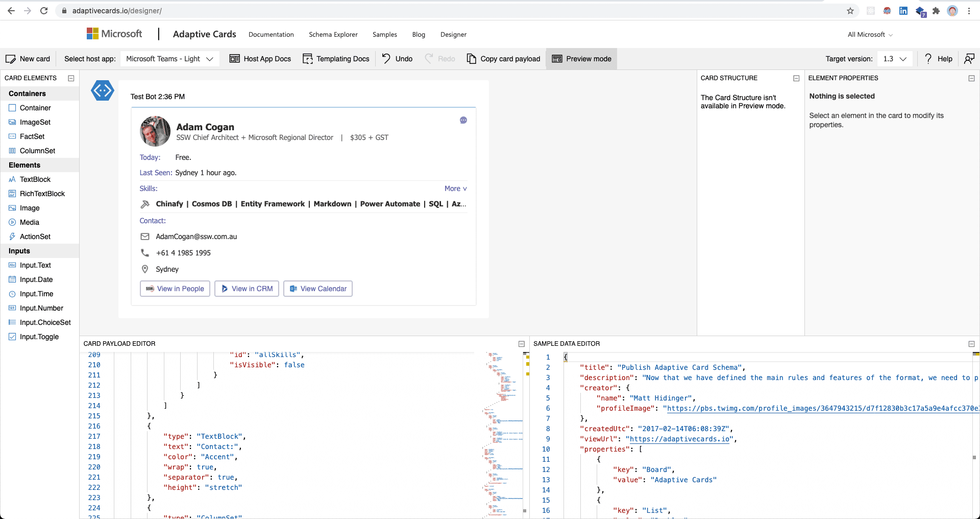The height and width of the screenshot is (519, 980).
Task: Expand Skills with More chevron
Action: (x=455, y=188)
